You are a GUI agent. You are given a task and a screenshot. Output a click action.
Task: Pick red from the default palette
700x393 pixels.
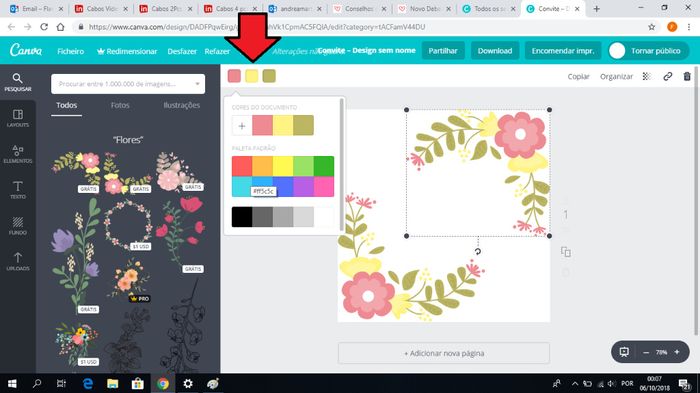click(x=242, y=166)
